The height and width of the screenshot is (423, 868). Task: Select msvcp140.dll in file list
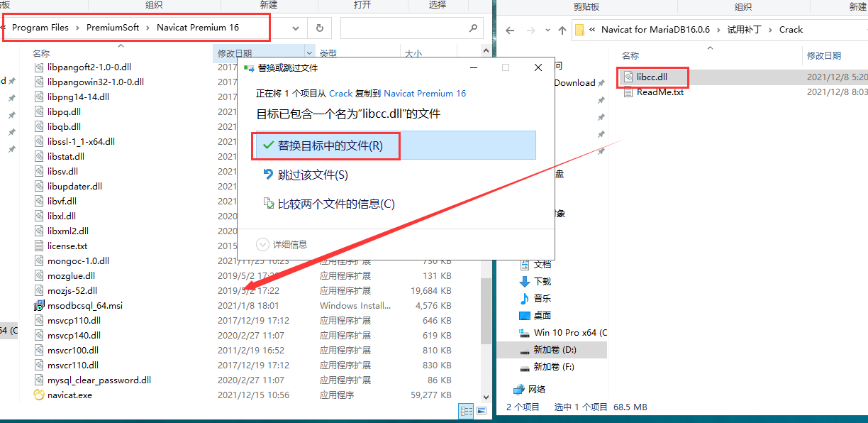pyautogui.click(x=74, y=335)
